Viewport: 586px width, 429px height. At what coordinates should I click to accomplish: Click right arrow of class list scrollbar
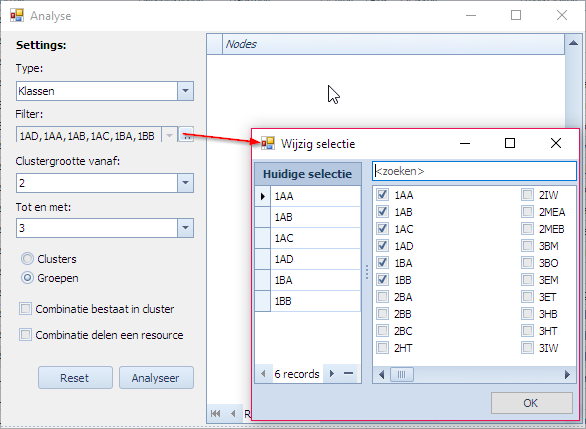567,374
